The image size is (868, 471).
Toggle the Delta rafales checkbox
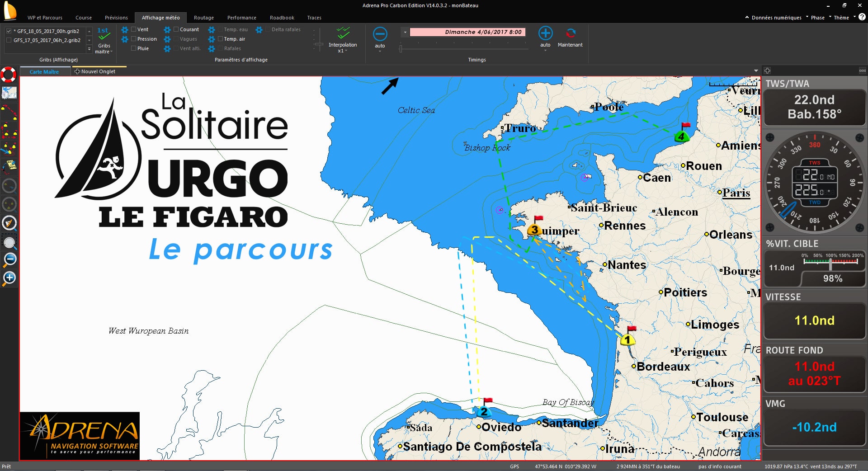[x=268, y=29]
